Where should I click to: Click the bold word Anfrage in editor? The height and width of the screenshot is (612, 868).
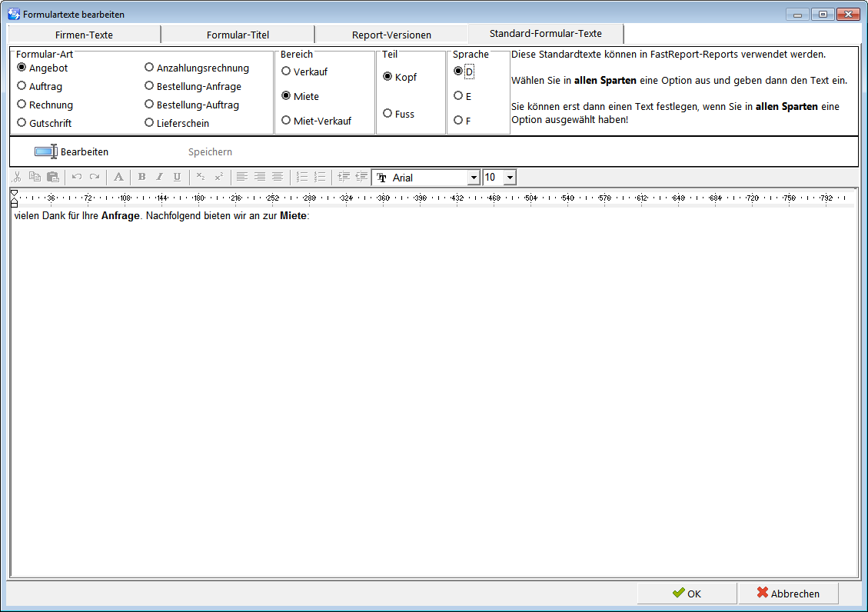[x=120, y=216]
